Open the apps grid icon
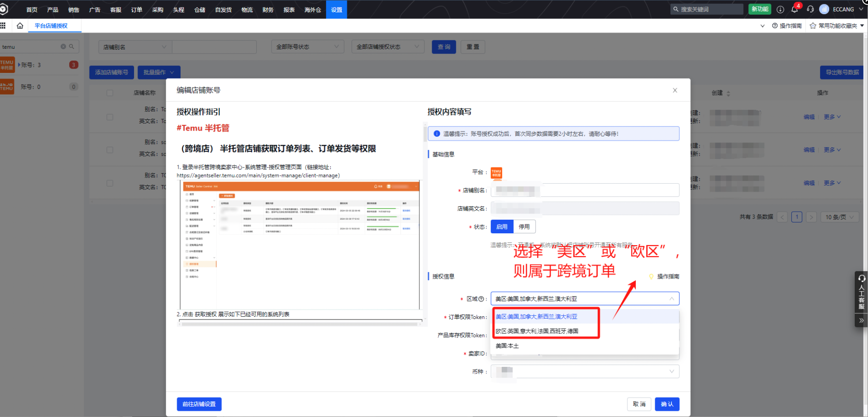868x417 pixels. coord(3,26)
